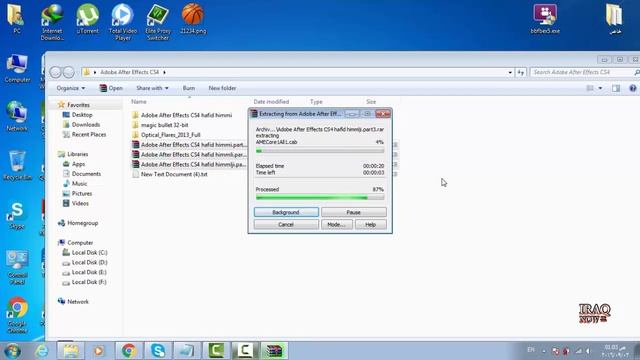Open Pictures library
Viewport: 640px width, 360px height.
[x=77, y=193]
